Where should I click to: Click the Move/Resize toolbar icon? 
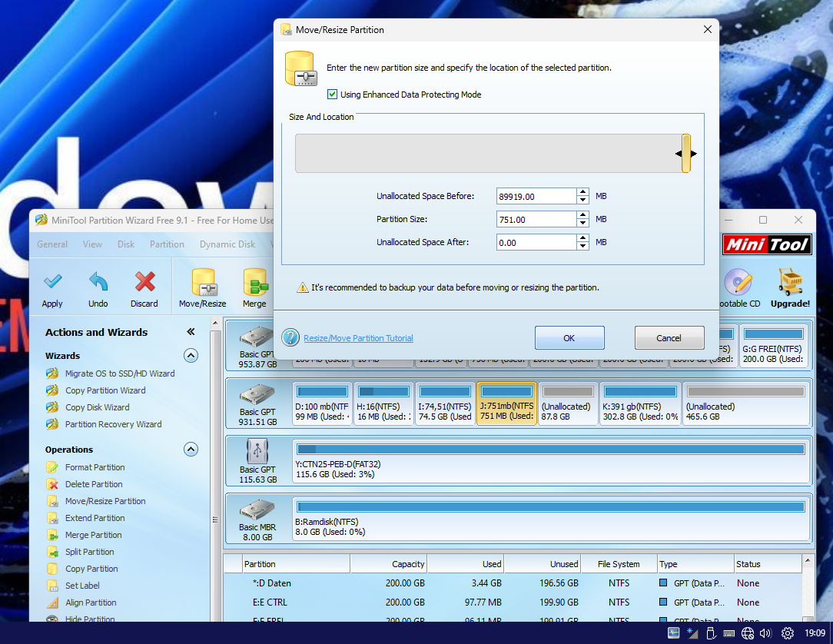(x=203, y=282)
